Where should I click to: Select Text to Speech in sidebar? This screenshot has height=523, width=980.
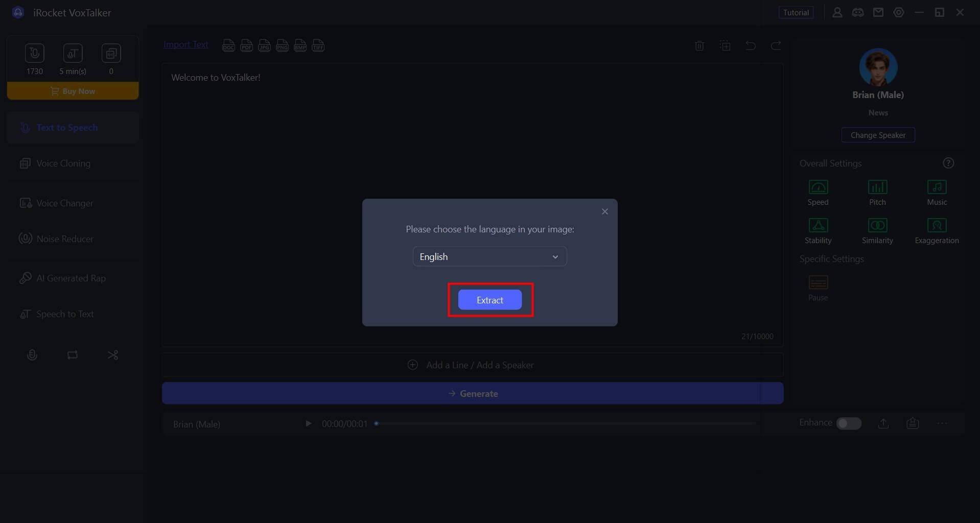pyautogui.click(x=73, y=128)
